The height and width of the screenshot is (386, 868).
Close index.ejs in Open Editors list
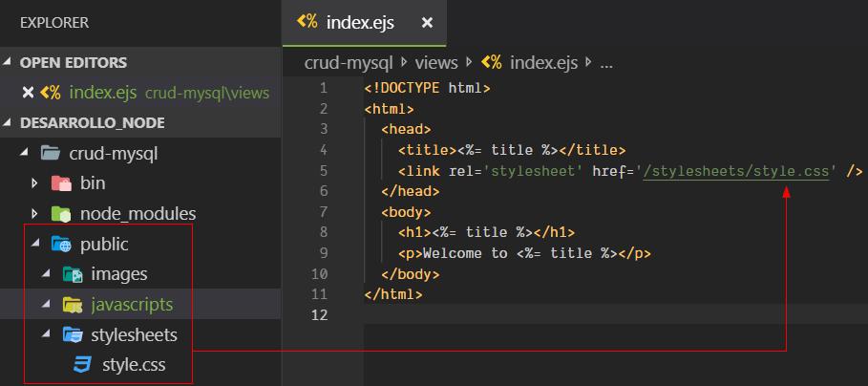[28, 93]
